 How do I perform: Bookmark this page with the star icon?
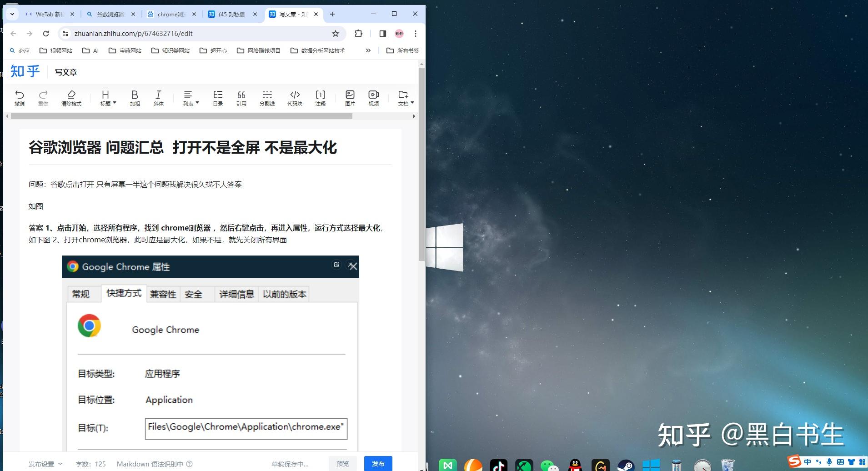[x=336, y=34]
